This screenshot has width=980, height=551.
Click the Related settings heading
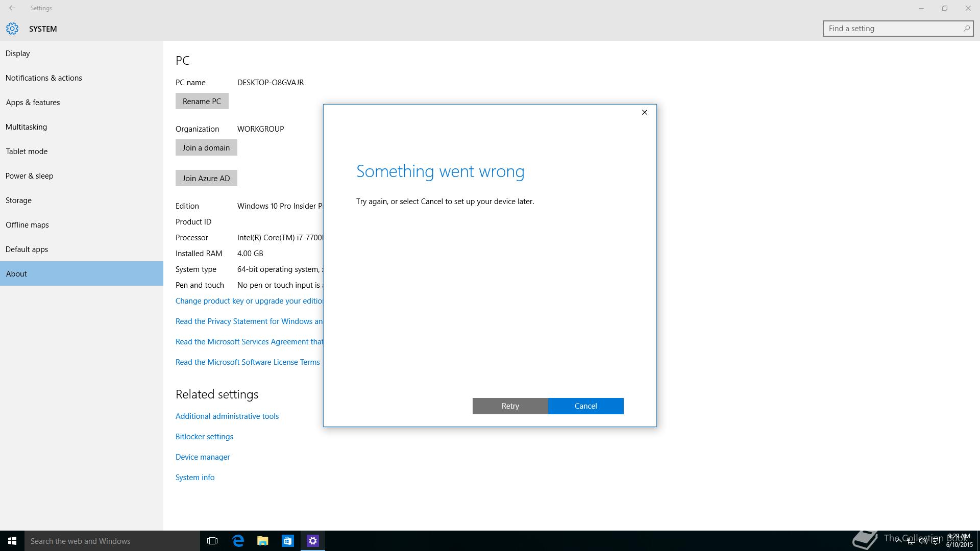coord(217,394)
